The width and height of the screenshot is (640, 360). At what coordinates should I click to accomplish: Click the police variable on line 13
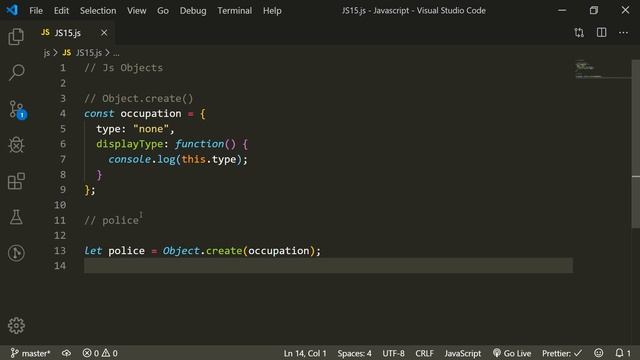tap(127, 251)
